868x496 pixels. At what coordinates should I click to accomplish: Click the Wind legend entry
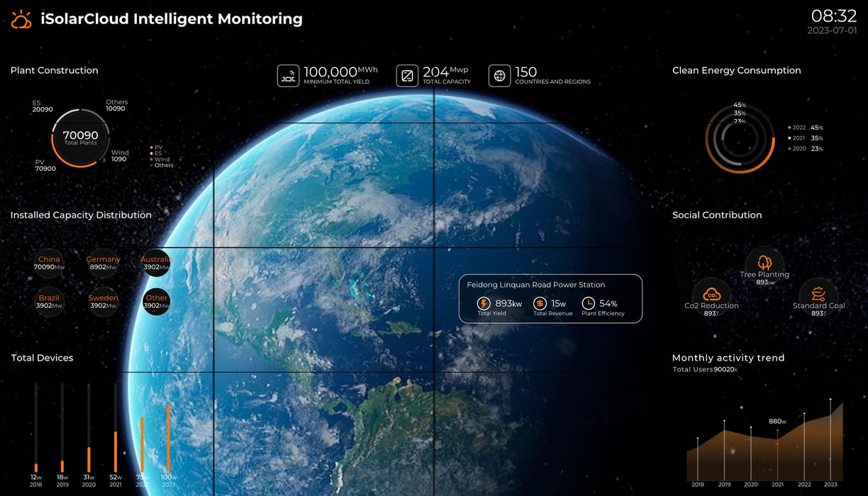(160, 159)
